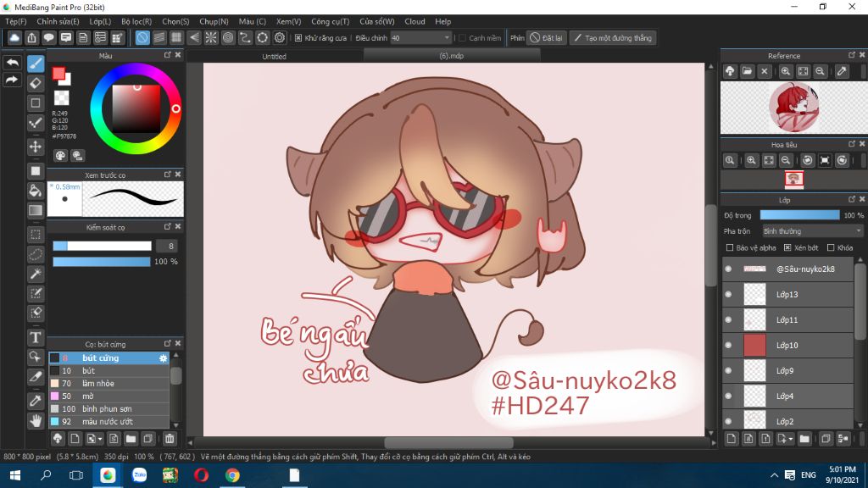
Task: Toggle the Khử răng cưa checkbox
Action: point(298,38)
